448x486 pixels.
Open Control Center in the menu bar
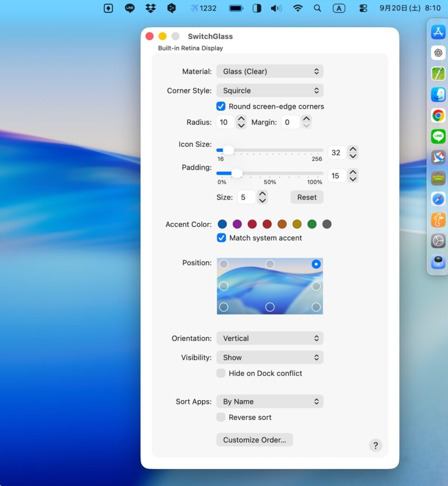coord(364,8)
